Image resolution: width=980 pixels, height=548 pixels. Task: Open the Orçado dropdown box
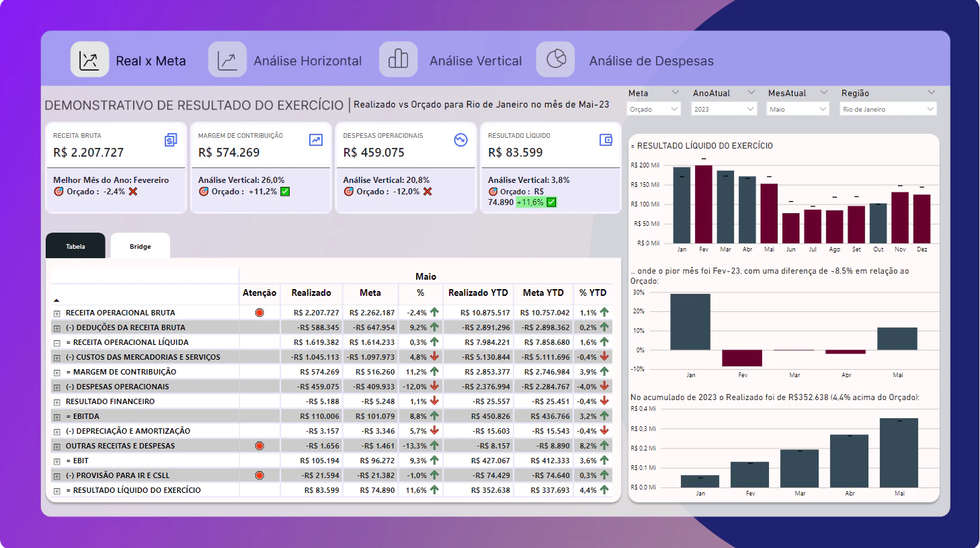click(x=654, y=109)
